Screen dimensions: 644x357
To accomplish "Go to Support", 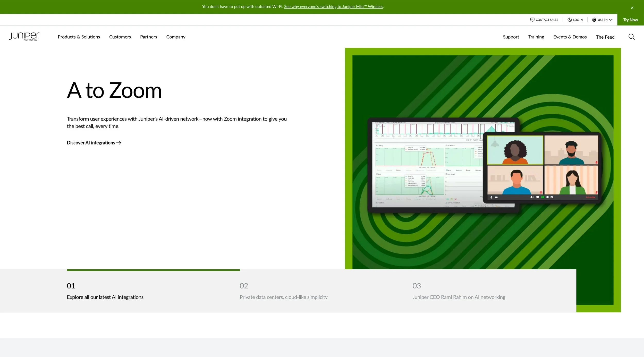I will pyautogui.click(x=511, y=37).
